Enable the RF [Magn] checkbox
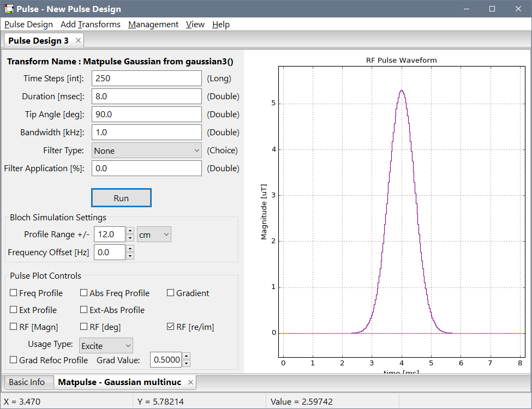The height and width of the screenshot is (409, 532). [14, 327]
